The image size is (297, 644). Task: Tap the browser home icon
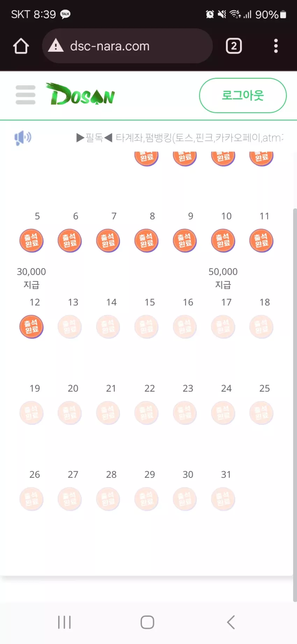[21, 46]
